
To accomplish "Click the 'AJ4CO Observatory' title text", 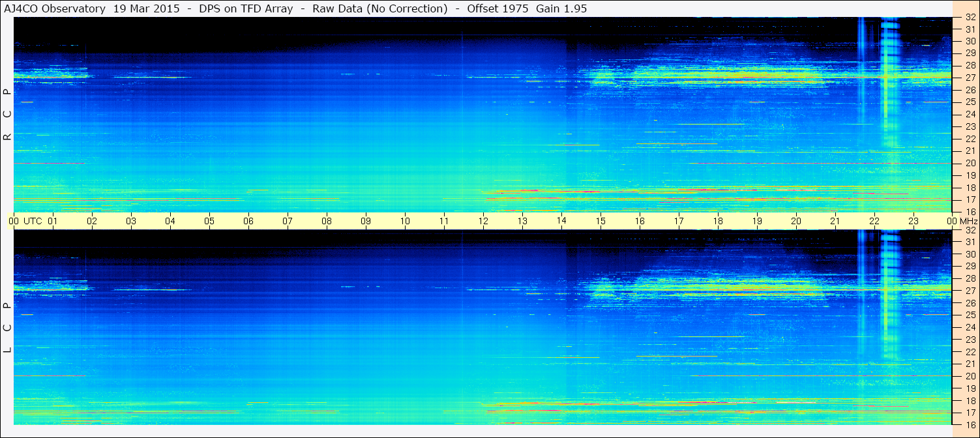I will tap(55, 9).
